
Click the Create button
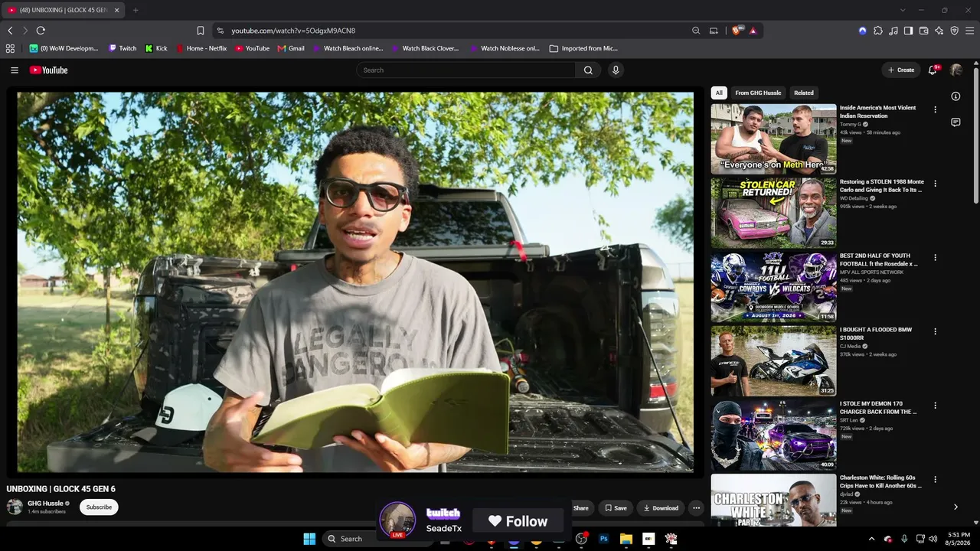pos(901,70)
